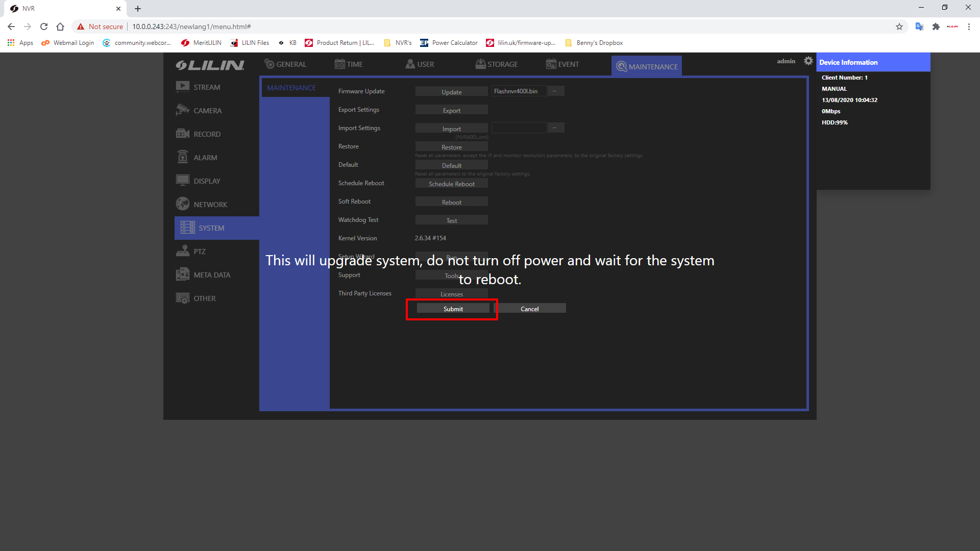
Task: Click the settings gear icon beside admin
Action: [808, 61]
